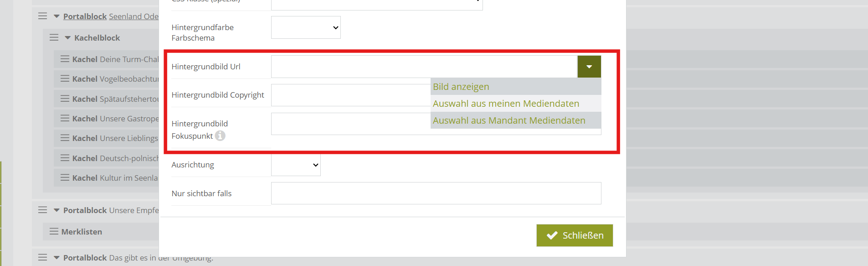This screenshot has height=266, width=868.
Task: Collapse the Kachelblock tree node
Action: [68, 38]
